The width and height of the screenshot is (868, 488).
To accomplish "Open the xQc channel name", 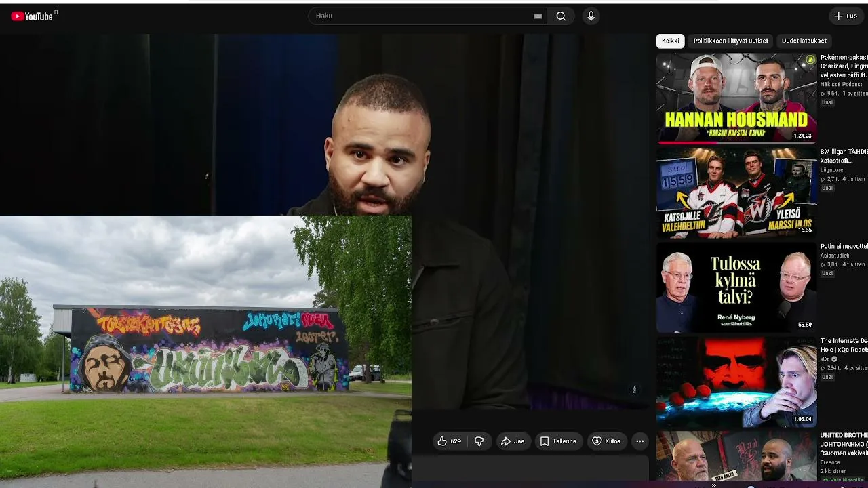I will (825, 359).
